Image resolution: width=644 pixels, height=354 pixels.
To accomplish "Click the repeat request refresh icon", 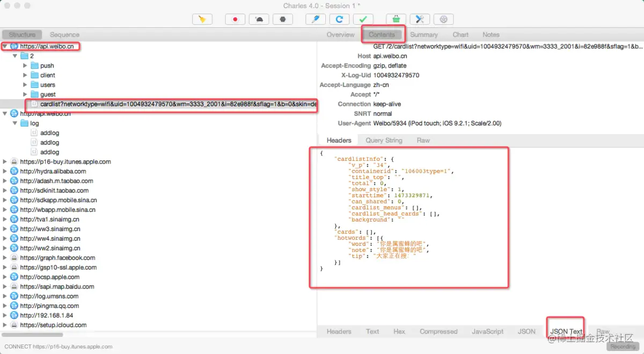I will (x=339, y=19).
